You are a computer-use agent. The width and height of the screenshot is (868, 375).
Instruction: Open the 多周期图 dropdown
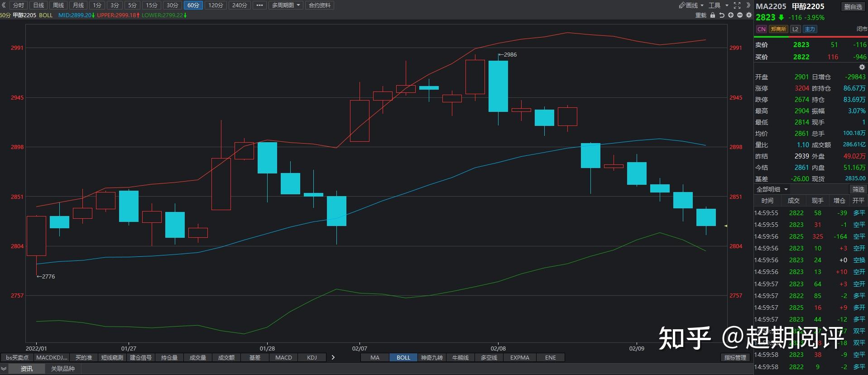[286, 5]
